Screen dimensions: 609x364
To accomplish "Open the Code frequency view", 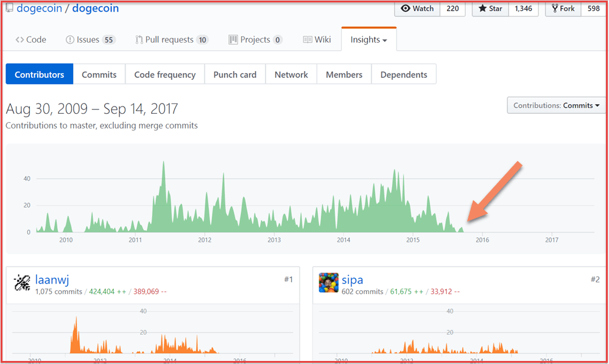I will tap(164, 74).
